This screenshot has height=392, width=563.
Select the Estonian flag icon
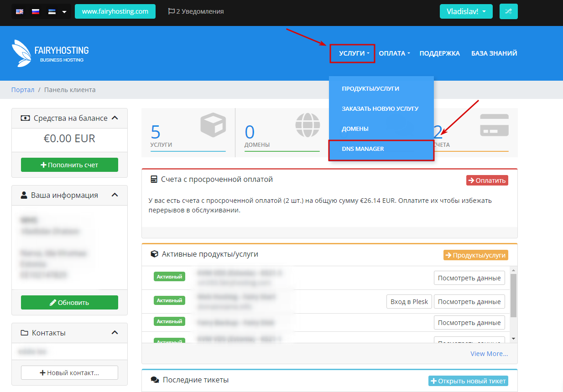point(52,11)
